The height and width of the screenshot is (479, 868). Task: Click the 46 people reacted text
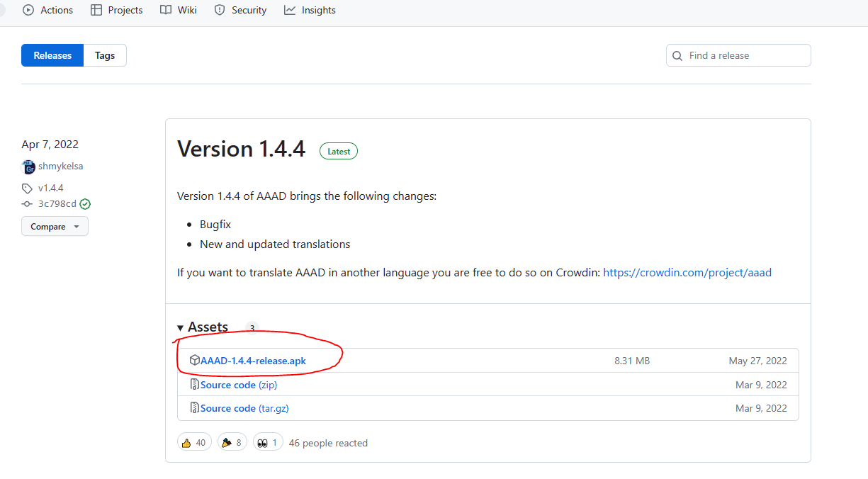pos(328,443)
